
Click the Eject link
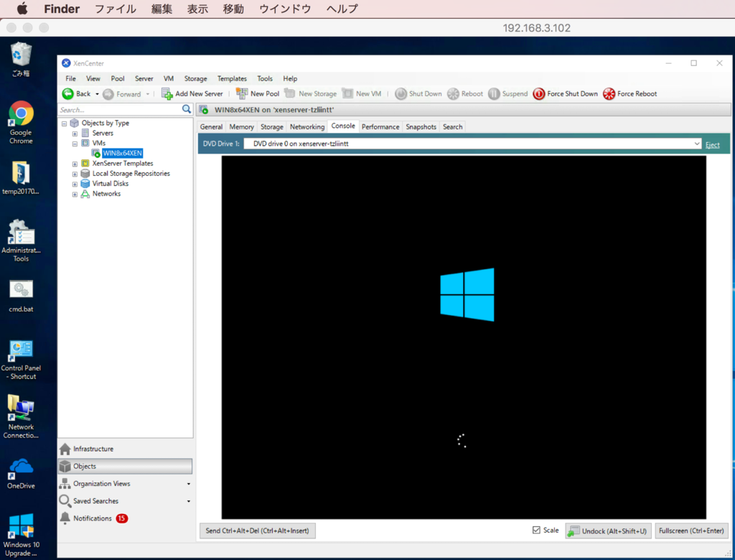(713, 145)
